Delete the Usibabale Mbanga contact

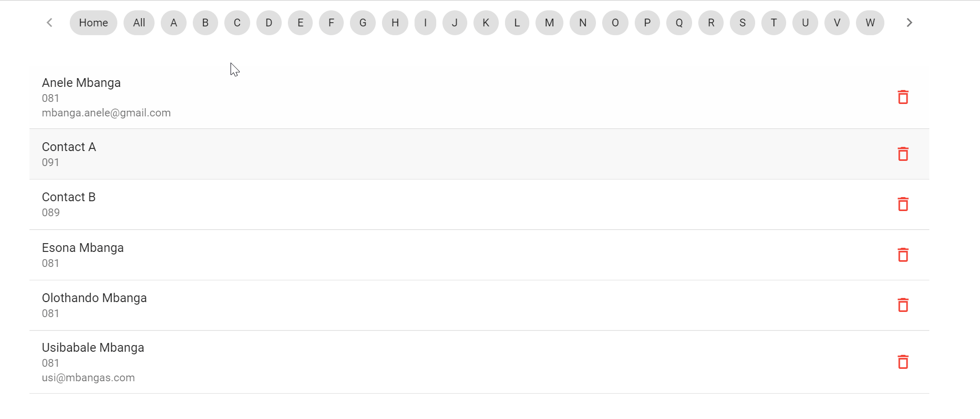tap(903, 362)
